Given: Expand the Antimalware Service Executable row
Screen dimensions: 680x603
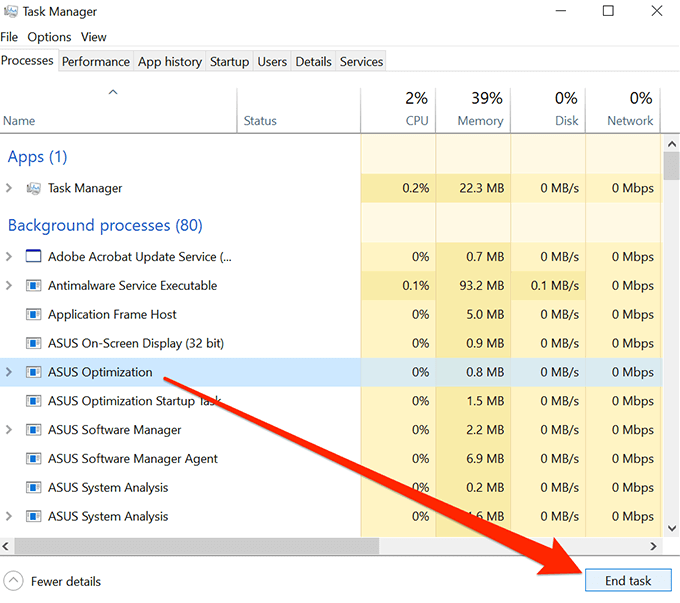Looking at the screenshot, I should click(x=9, y=286).
